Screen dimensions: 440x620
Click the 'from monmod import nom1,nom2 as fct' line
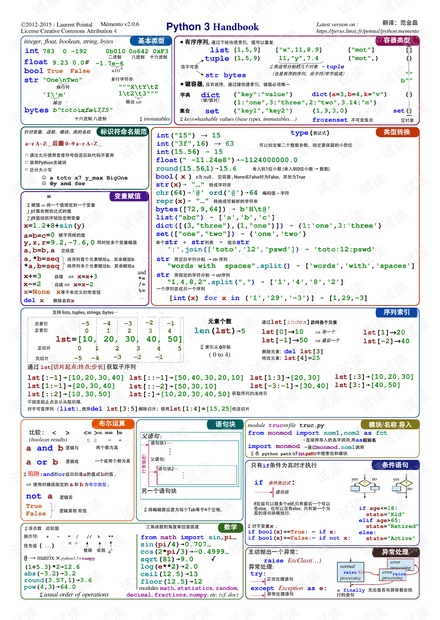(317, 433)
